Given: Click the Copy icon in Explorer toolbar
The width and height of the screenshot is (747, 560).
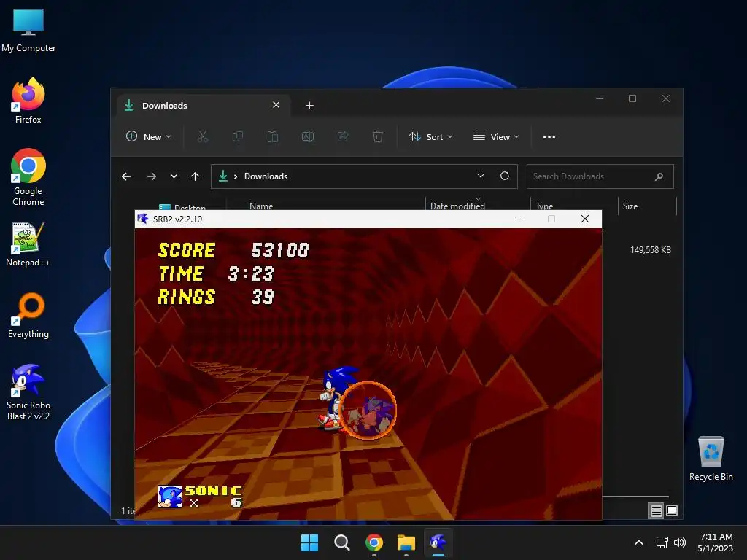Looking at the screenshot, I should [x=237, y=136].
